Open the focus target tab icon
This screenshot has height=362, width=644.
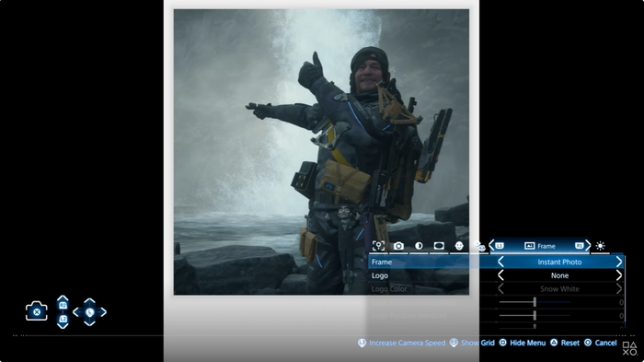(x=378, y=246)
